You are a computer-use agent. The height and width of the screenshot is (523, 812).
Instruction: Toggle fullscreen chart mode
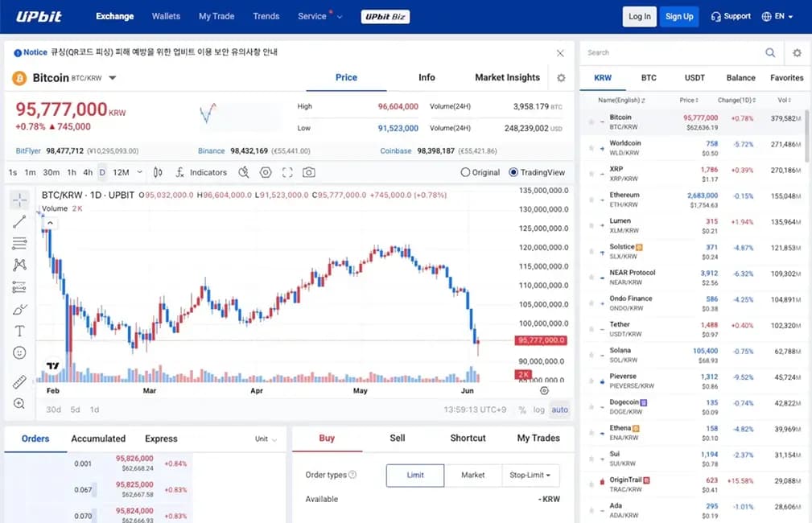tap(287, 172)
